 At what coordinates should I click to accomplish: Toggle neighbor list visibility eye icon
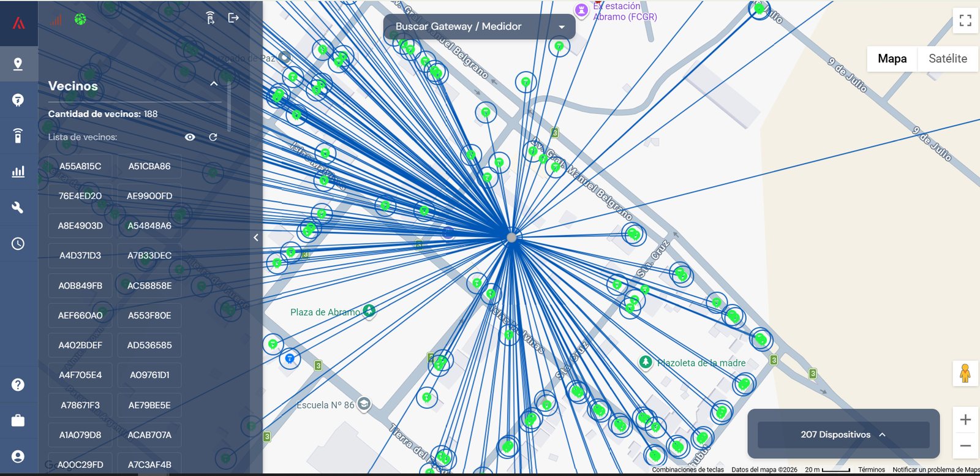pyautogui.click(x=190, y=137)
